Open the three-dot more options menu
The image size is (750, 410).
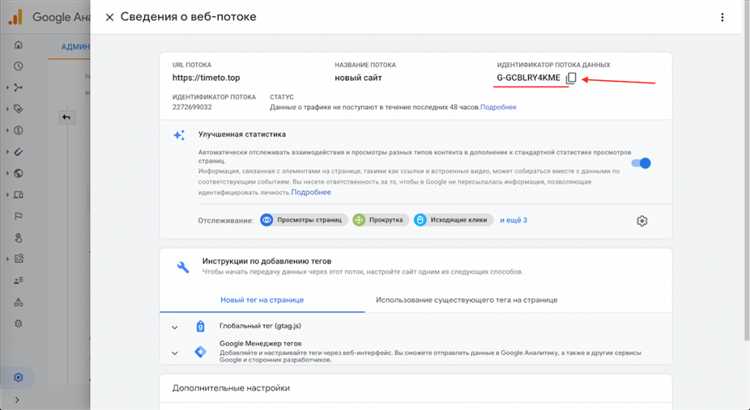722,17
